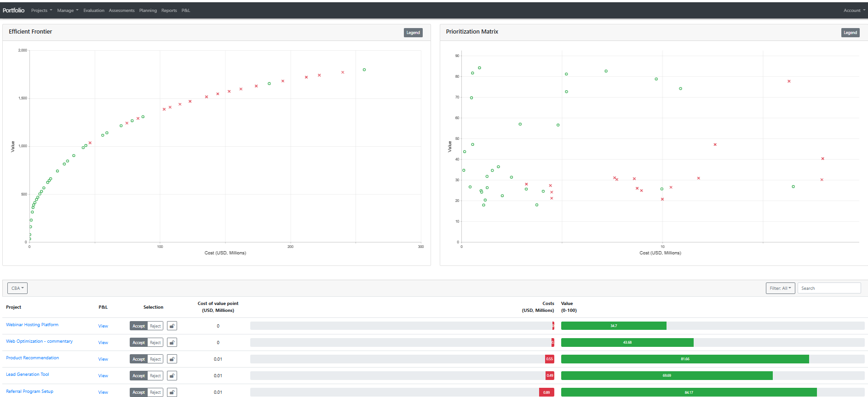Open the Lead Generation Tool link
Screen dimensions: 868x397
coord(28,374)
